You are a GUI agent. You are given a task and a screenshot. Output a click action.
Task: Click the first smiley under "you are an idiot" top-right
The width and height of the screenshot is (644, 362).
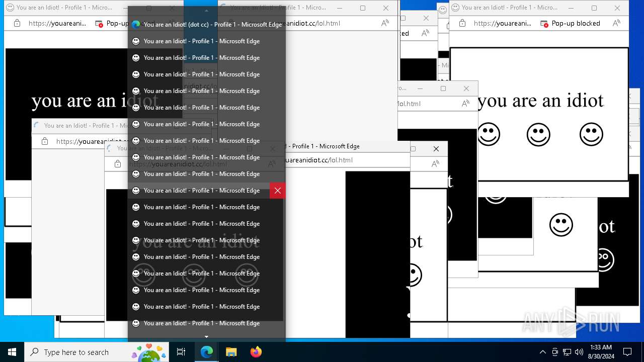[489, 134]
